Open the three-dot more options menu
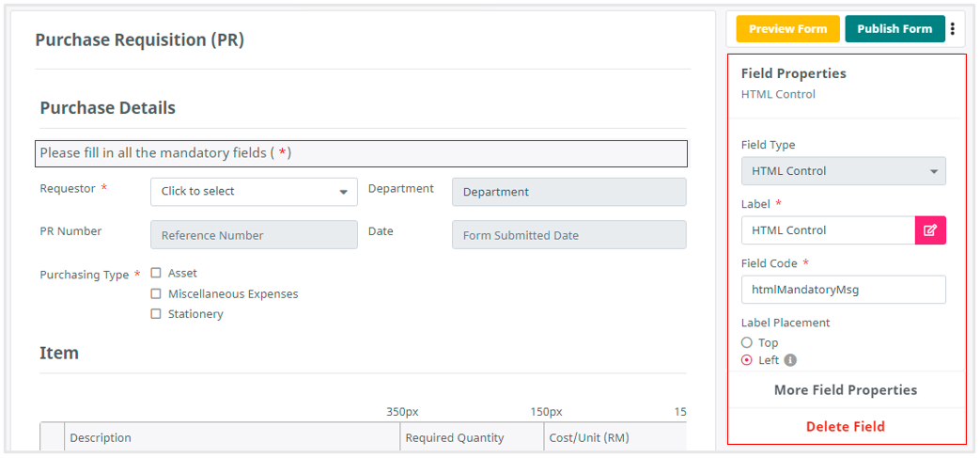Image resolution: width=980 pixels, height=458 pixels. pyautogui.click(x=952, y=29)
